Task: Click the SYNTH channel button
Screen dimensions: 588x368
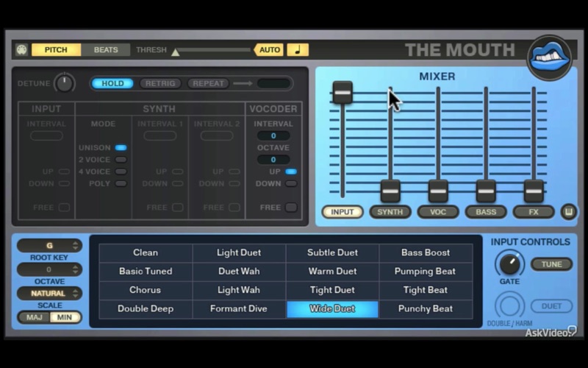Action: pyautogui.click(x=390, y=212)
